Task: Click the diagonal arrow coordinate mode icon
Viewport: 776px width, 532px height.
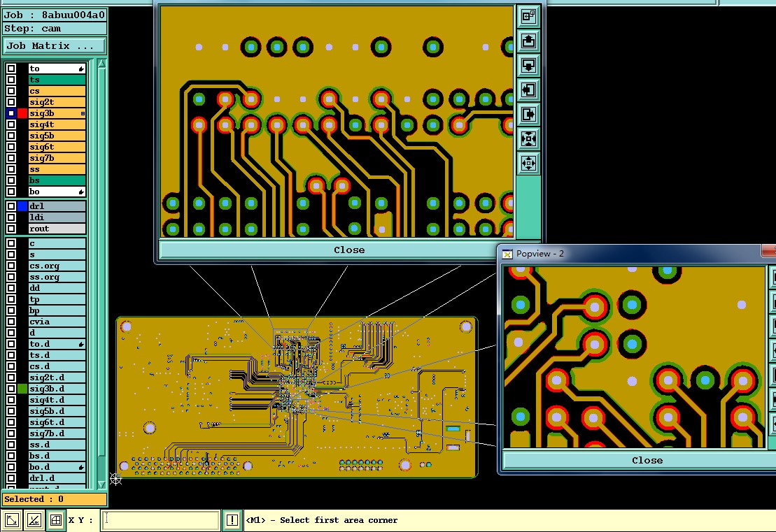Action: pyautogui.click(x=12, y=520)
